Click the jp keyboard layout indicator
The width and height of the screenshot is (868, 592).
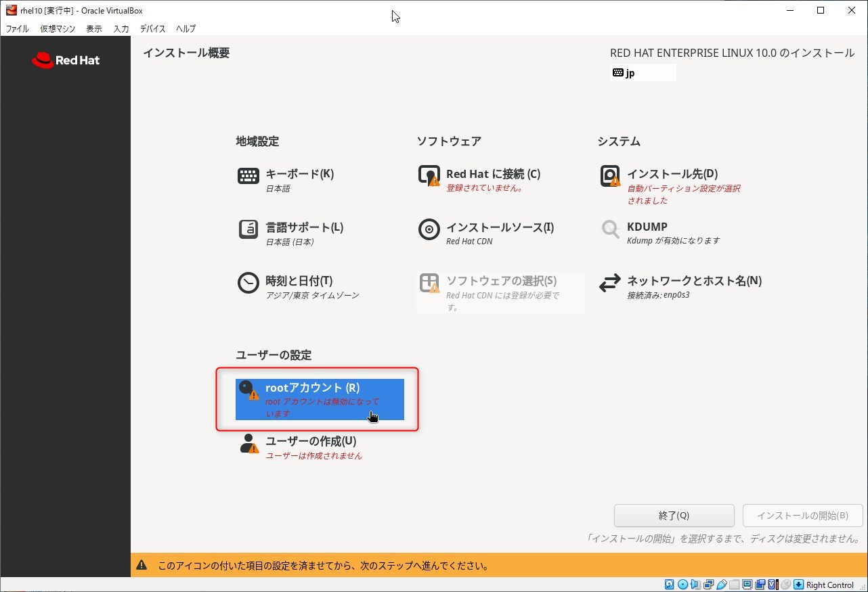click(x=642, y=73)
